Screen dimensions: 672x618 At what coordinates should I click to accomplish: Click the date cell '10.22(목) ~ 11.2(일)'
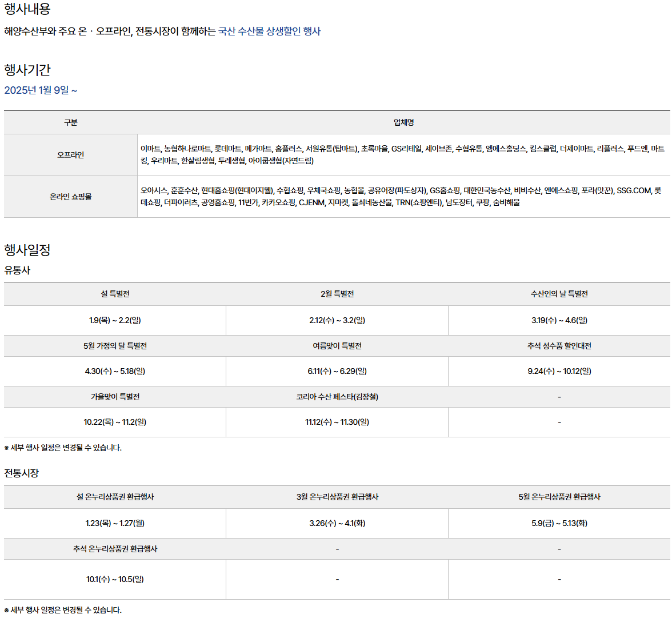click(115, 422)
